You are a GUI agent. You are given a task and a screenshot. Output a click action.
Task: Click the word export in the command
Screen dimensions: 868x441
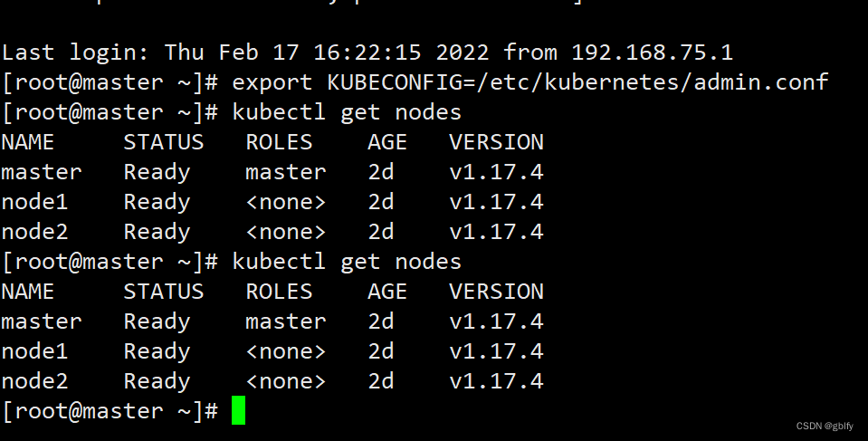click(x=272, y=83)
